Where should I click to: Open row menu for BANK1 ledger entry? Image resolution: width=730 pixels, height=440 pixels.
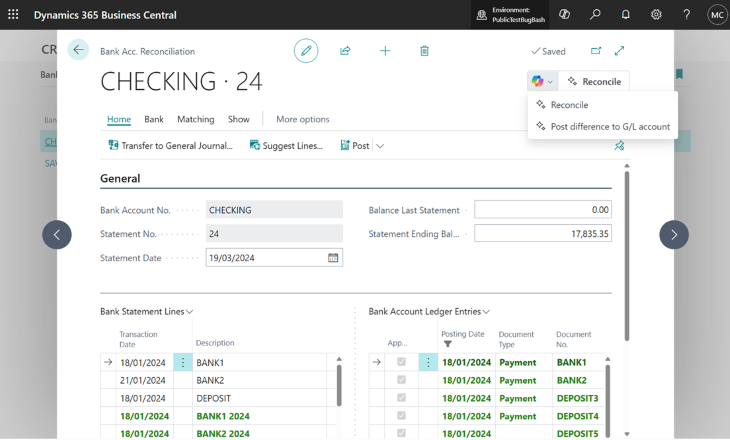point(428,362)
